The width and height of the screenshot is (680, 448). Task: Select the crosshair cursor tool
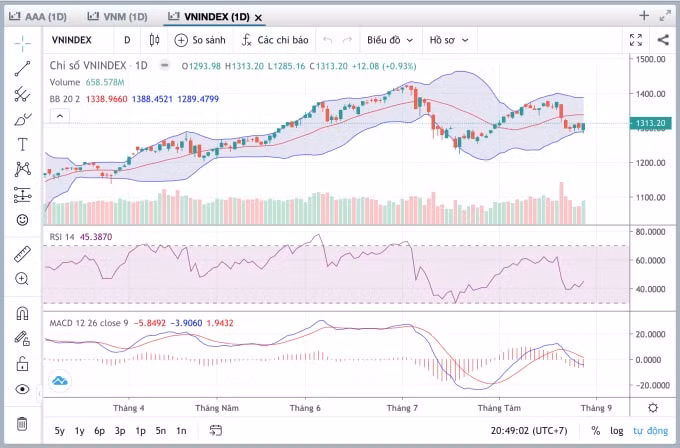(x=22, y=43)
